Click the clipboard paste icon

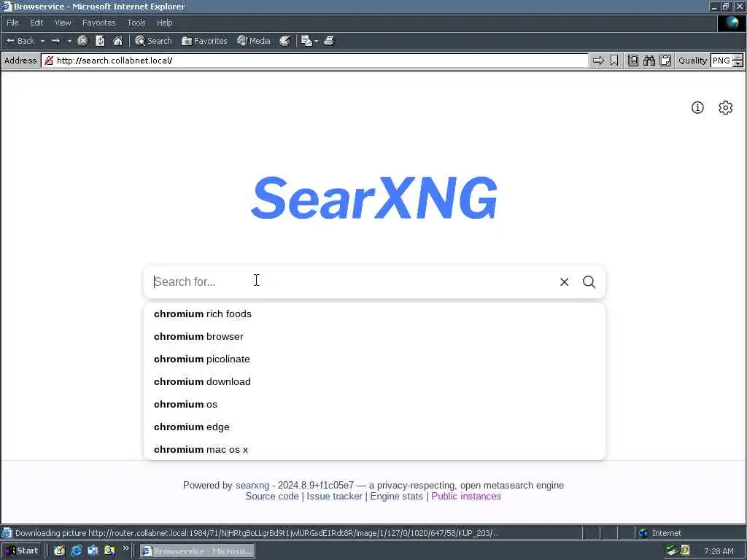pos(665,61)
